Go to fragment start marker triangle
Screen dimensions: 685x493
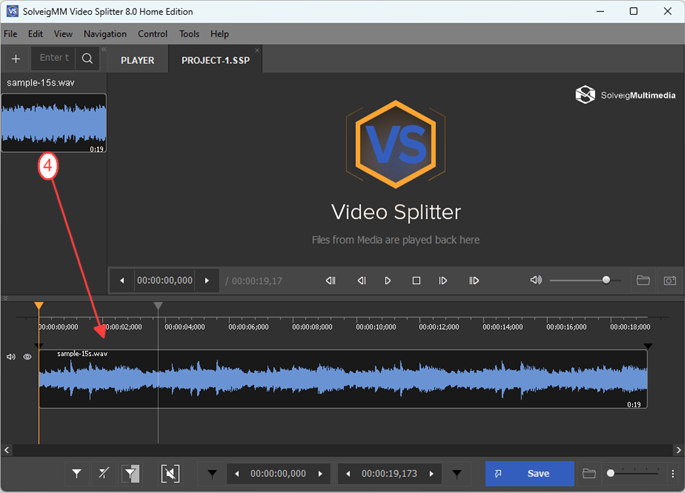212,474
